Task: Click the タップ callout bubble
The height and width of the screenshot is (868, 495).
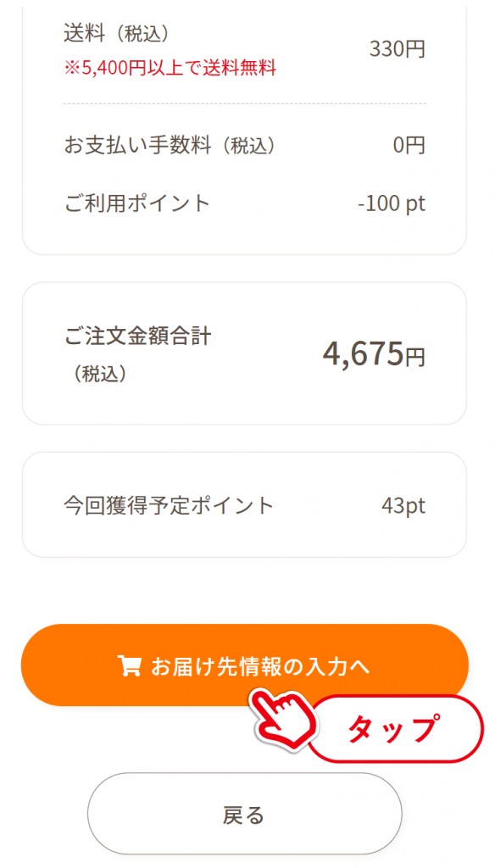Action: (393, 729)
